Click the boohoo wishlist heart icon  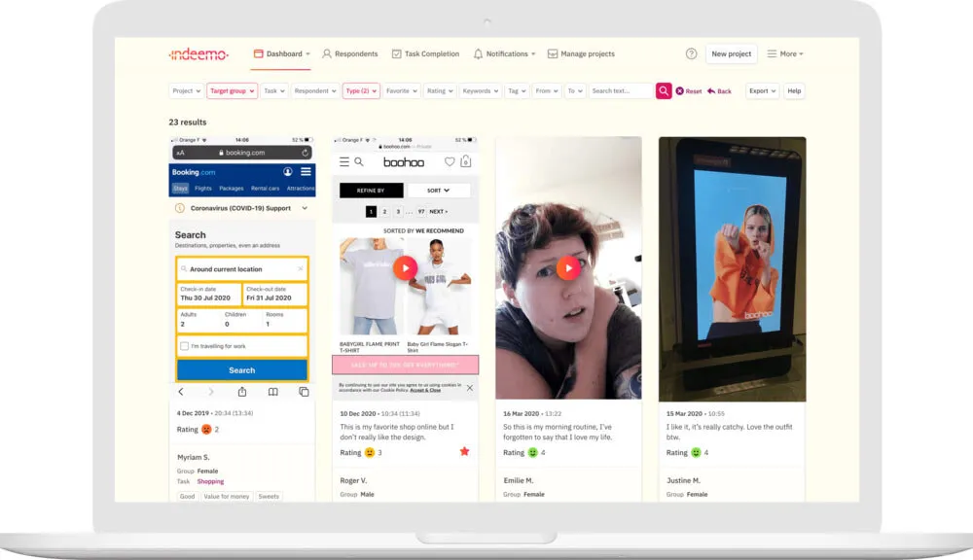pos(450,161)
